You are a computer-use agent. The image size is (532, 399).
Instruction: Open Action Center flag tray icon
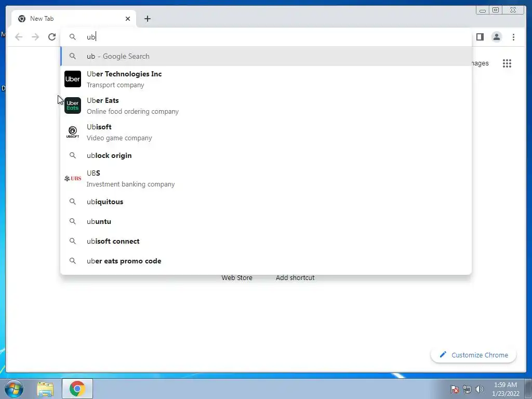455,389
